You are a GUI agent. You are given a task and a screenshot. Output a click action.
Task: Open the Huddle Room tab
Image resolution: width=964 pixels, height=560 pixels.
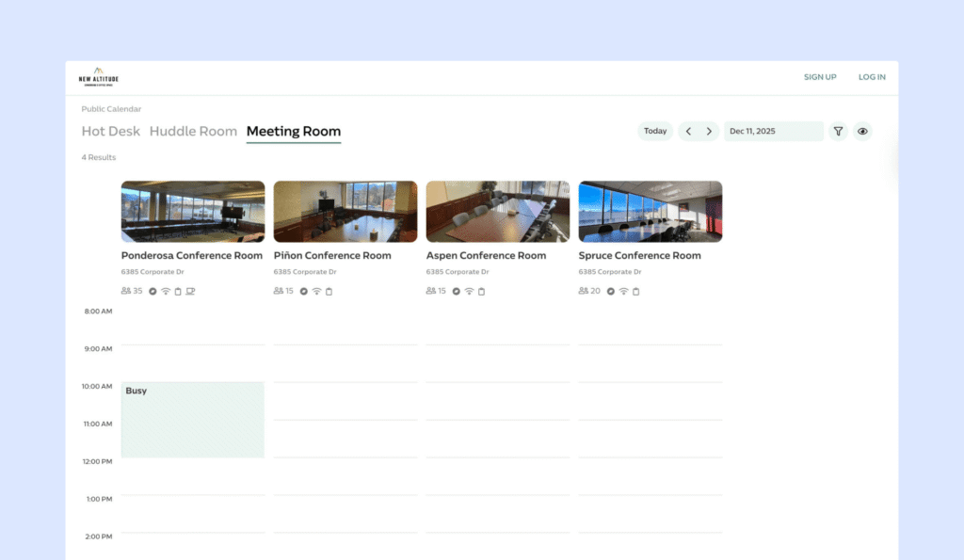pos(193,131)
